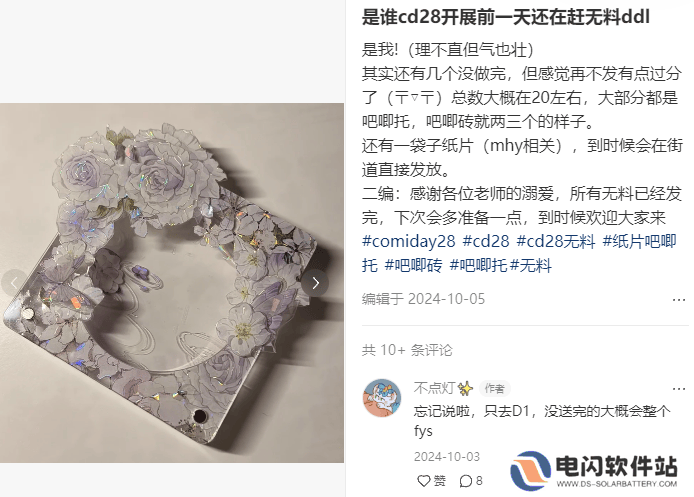Open post options three-dot menu
The height and width of the screenshot is (497, 694).
[x=679, y=300]
